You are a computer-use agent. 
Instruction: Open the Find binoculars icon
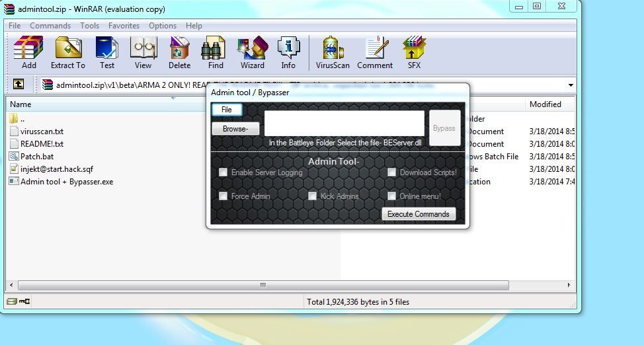pos(216,52)
